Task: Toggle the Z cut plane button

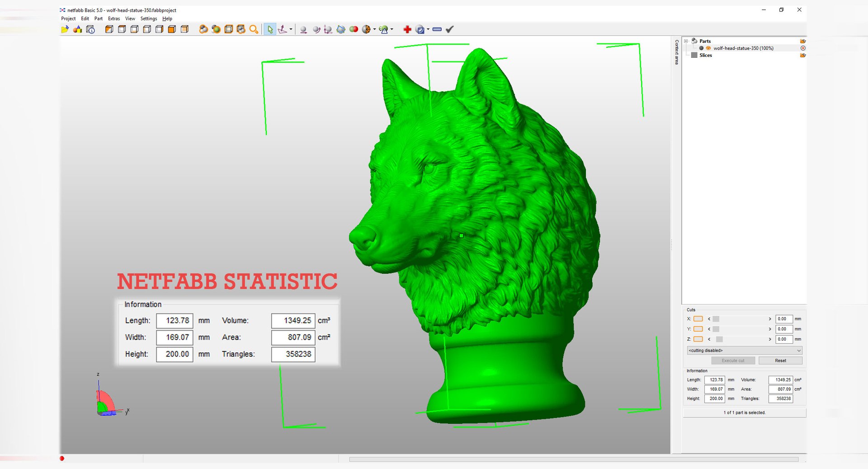Action: click(698, 339)
